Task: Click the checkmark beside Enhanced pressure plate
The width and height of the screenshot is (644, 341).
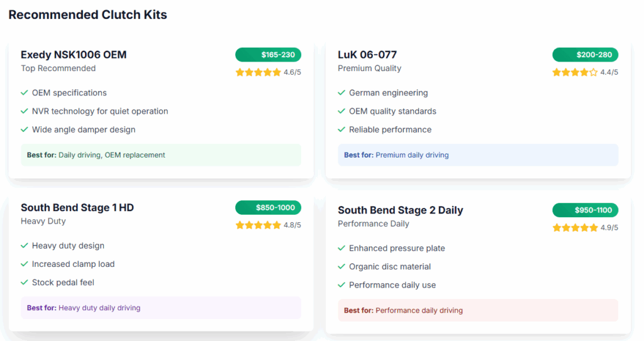Action: point(341,248)
